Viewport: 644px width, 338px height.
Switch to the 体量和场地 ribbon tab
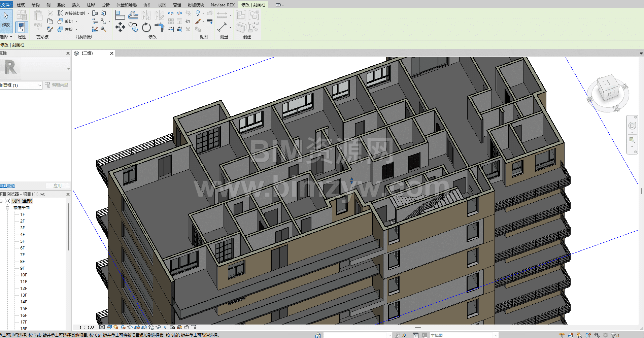127,5
